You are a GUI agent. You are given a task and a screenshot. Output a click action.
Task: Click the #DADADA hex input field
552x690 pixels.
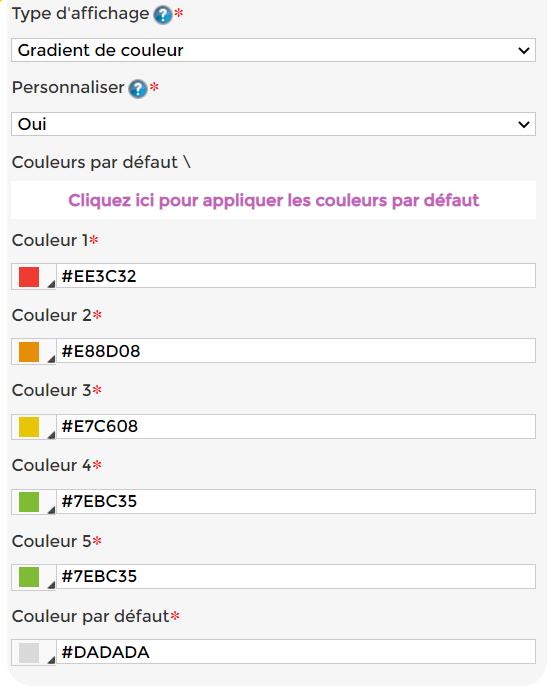tap(296, 652)
